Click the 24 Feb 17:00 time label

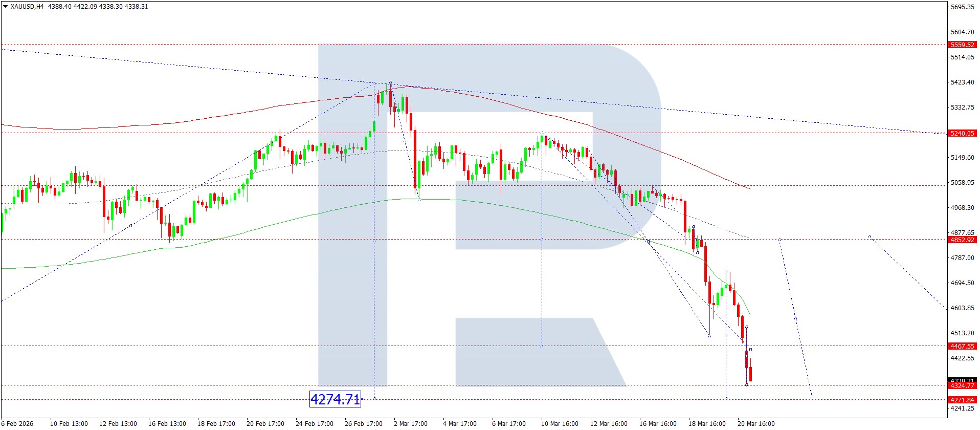coord(314,423)
